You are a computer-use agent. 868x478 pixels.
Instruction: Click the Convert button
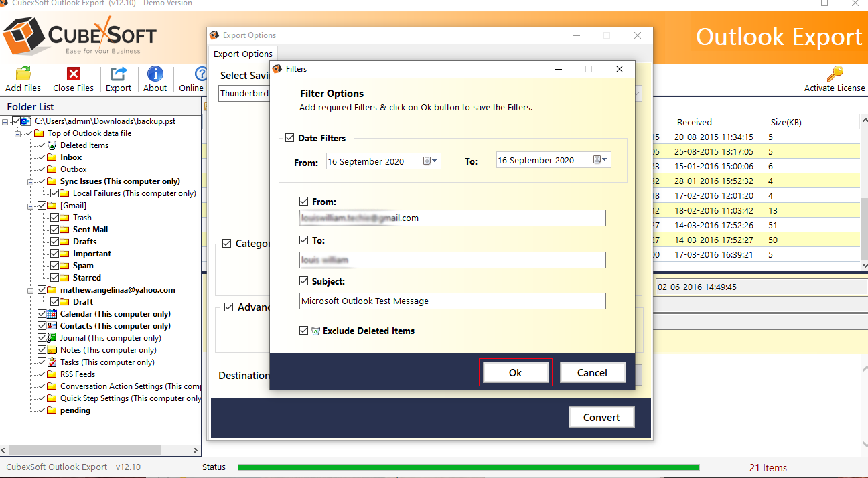601,417
